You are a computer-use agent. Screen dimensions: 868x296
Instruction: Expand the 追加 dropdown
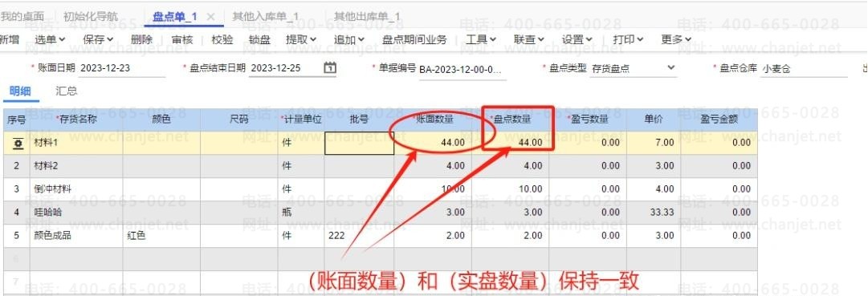349,39
